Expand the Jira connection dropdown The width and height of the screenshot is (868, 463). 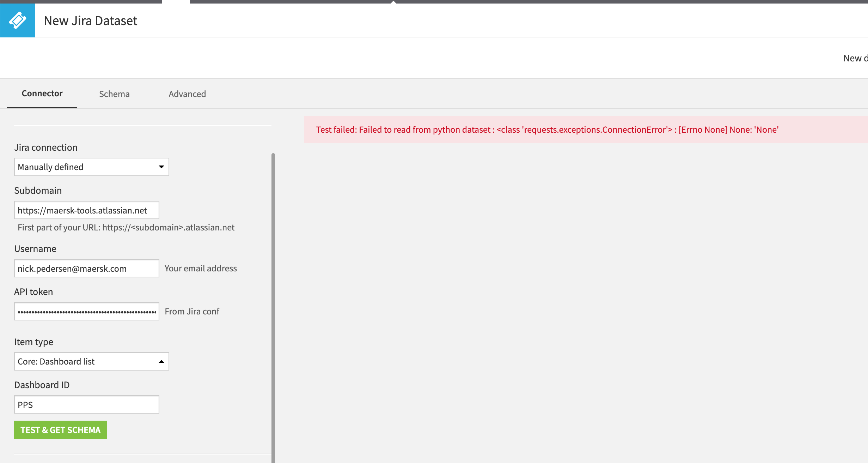click(x=92, y=167)
